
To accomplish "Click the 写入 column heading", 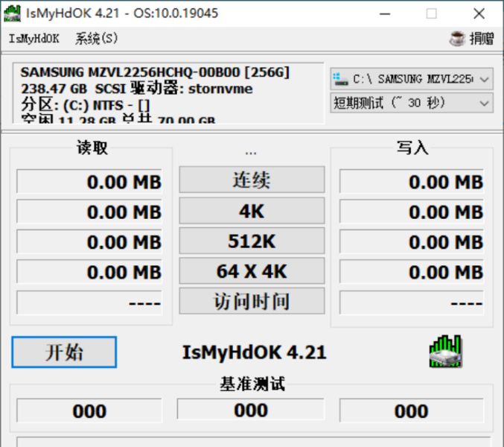I will click(x=412, y=148).
